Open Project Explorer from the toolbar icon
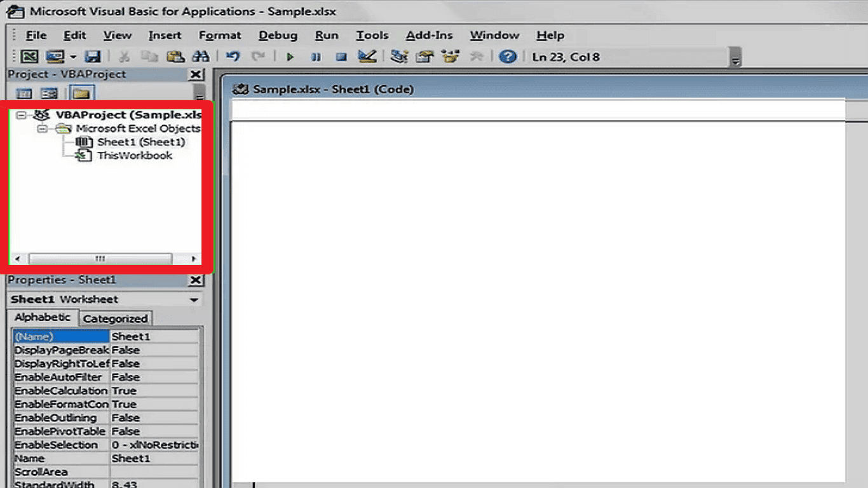 click(x=399, y=57)
